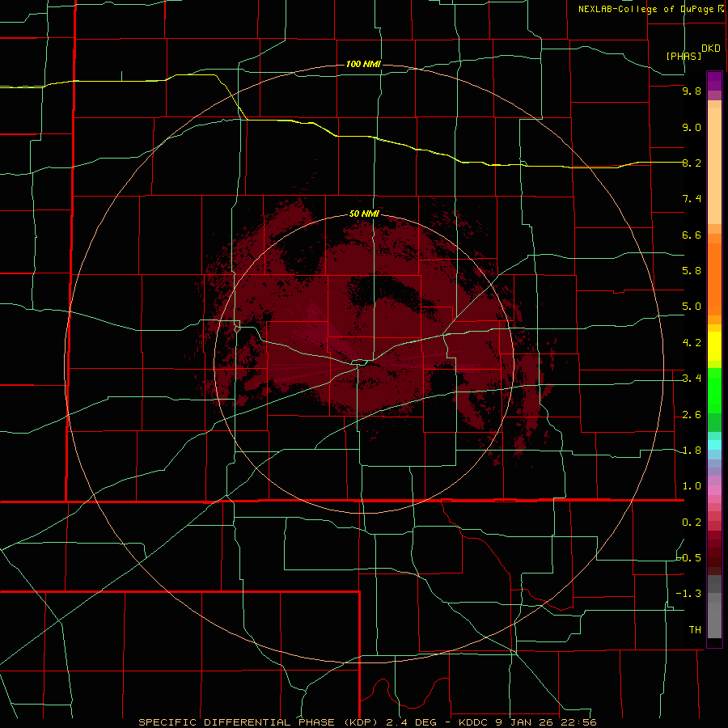Click the bright green segment of color bar
Image resolution: width=728 pixels, height=728 pixels.
(x=714, y=390)
